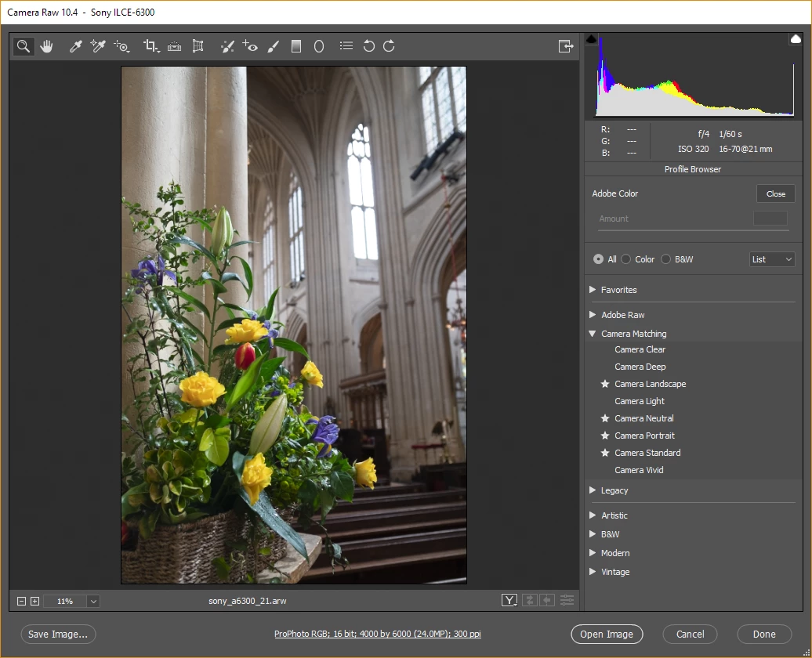Toggle full screen mode icon
812x658 pixels.
point(566,46)
